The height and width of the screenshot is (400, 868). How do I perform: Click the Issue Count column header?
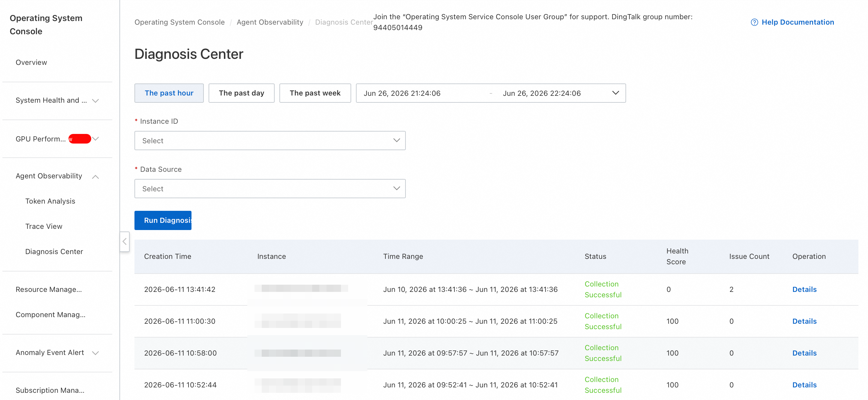coord(749,256)
